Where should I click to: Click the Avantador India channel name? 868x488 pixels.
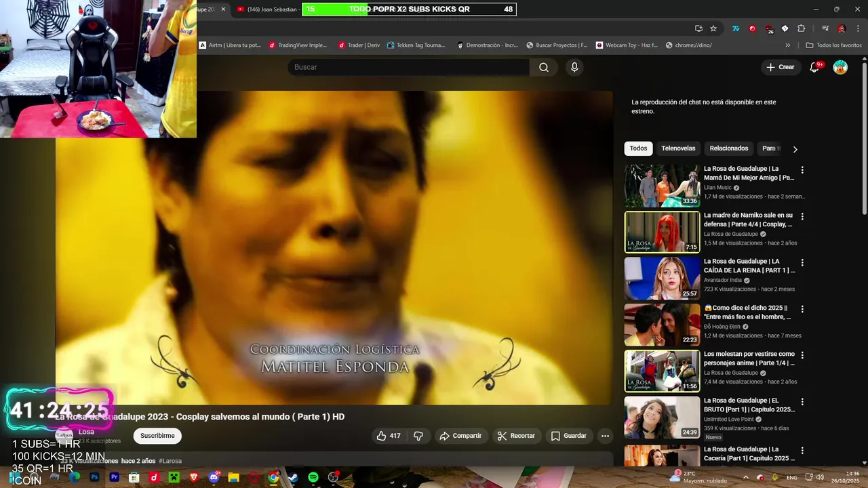(x=722, y=280)
